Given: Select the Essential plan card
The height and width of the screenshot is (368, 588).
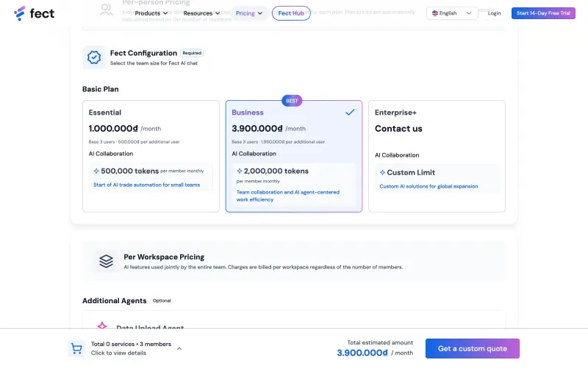Looking at the screenshot, I should click(151, 156).
